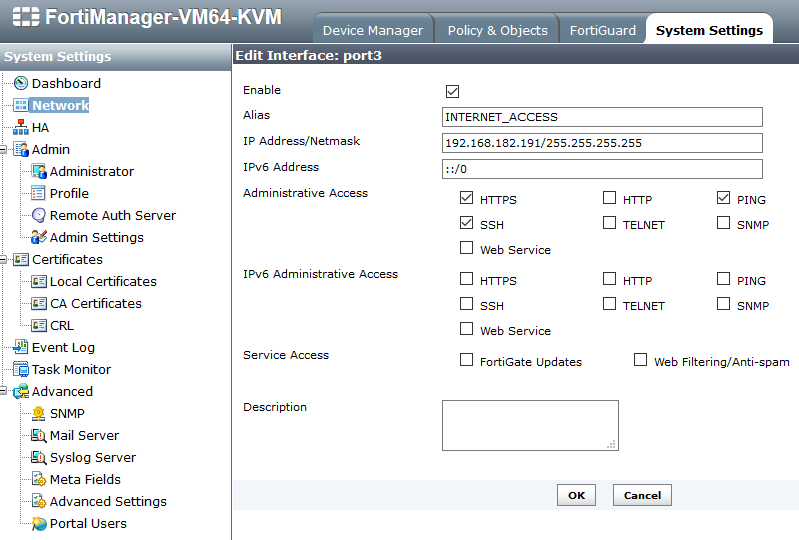Click the Task Monitor icon
The image size is (799, 540).
21,369
